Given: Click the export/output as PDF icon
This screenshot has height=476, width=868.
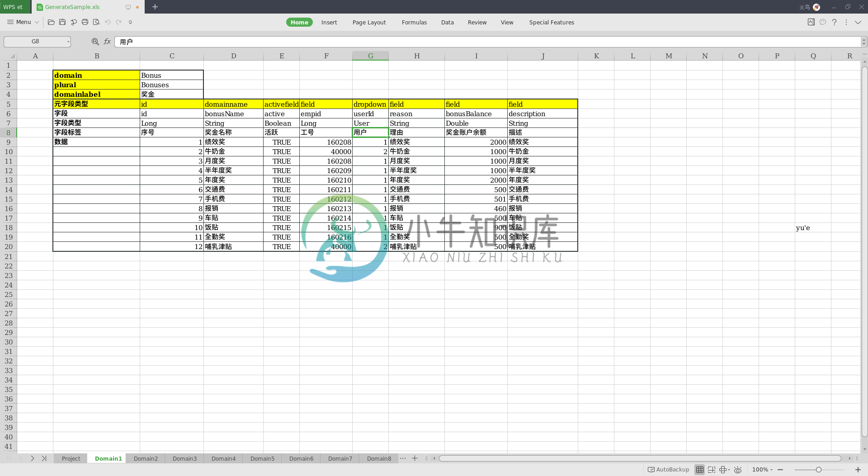Looking at the screenshot, I should click(x=74, y=22).
